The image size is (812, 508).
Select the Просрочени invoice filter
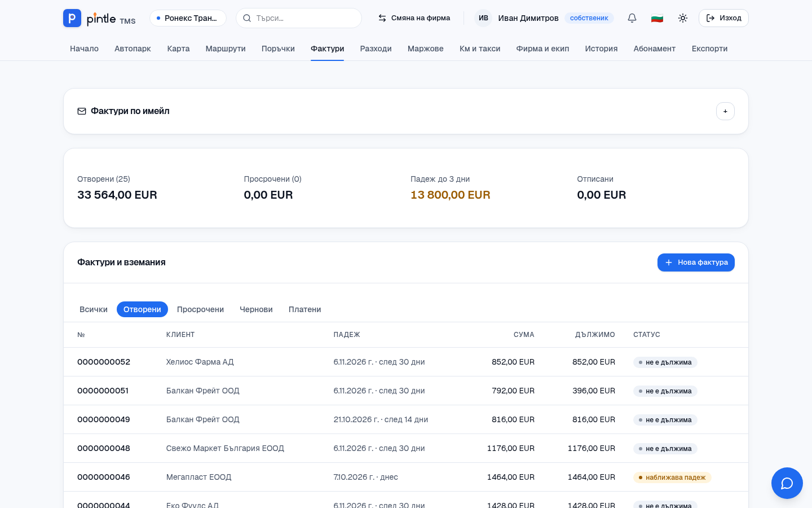pyautogui.click(x=200, y=309)
